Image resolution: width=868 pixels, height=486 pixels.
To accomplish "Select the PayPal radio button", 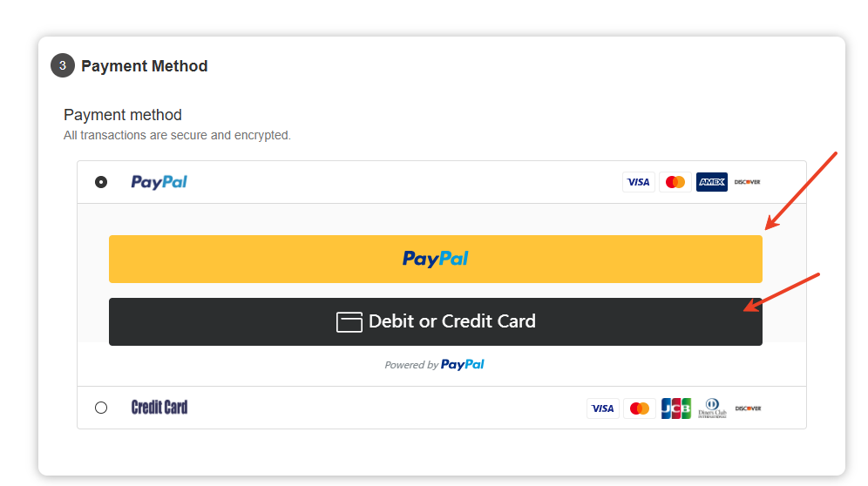I will pyautogui.click(x=101, y=182).
